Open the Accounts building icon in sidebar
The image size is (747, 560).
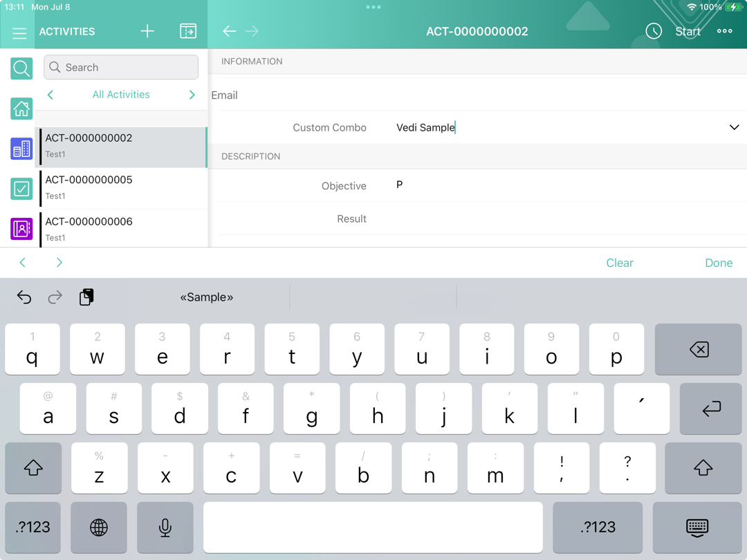click(x=21, y=149)
